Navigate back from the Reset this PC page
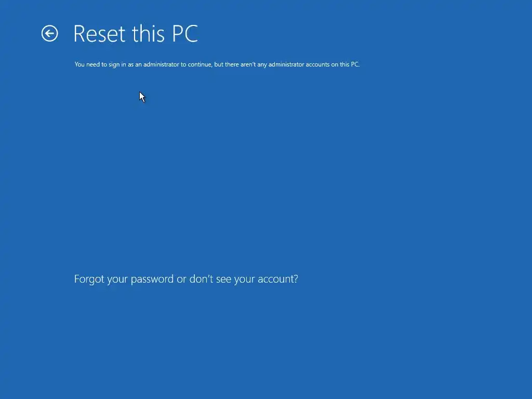532x399 pixels. [x=49, y=34]
